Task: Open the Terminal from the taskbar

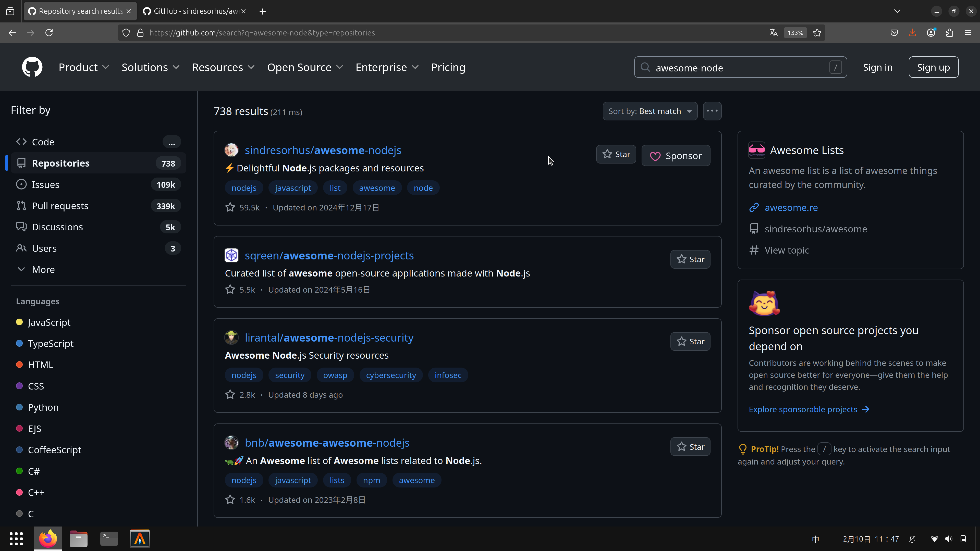Action: pos(109,539)
